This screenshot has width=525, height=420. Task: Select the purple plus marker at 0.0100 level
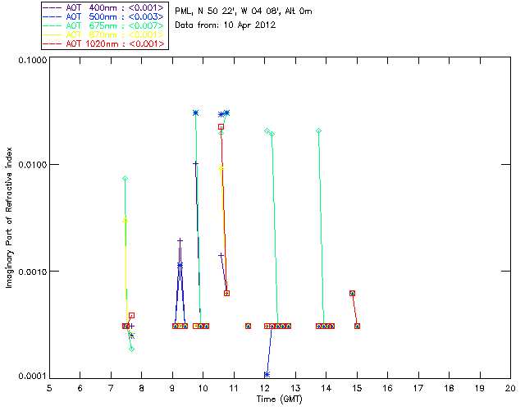click(x=195, y=163)
